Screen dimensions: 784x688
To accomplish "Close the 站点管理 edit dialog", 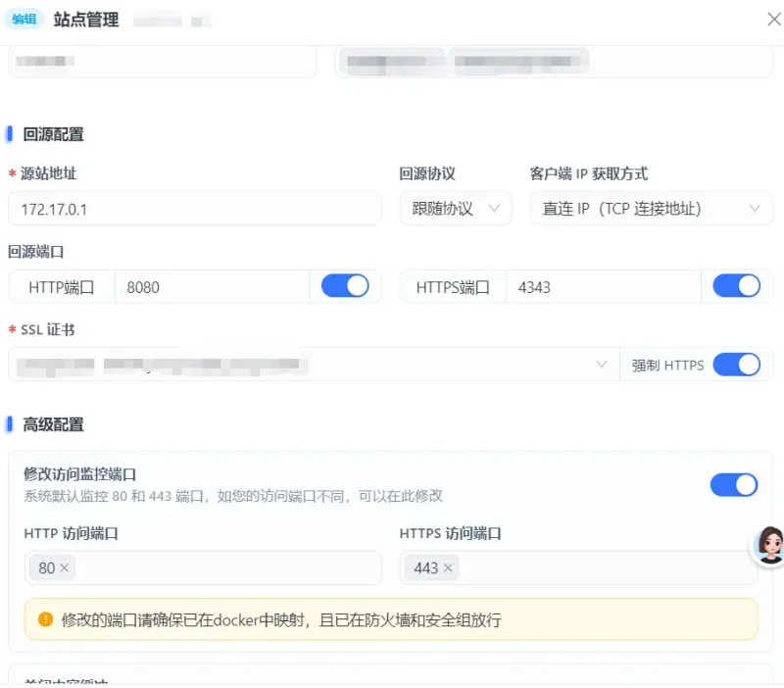I will (773, 20).
